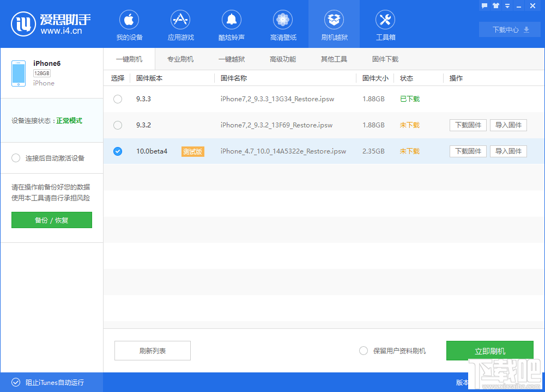Click 未下载 status for 9.3.2
The width and height of the screenshot is (545, 392).
tap(410, 125)
